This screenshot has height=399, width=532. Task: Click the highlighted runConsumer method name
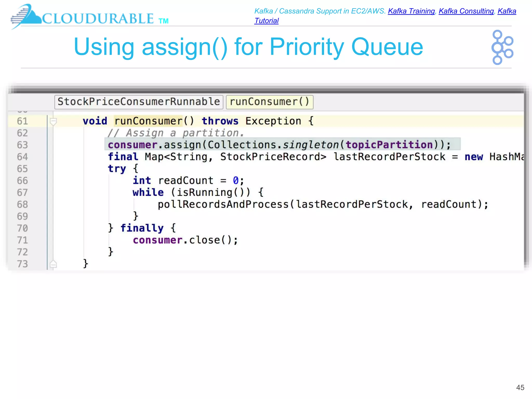[149, 121]
